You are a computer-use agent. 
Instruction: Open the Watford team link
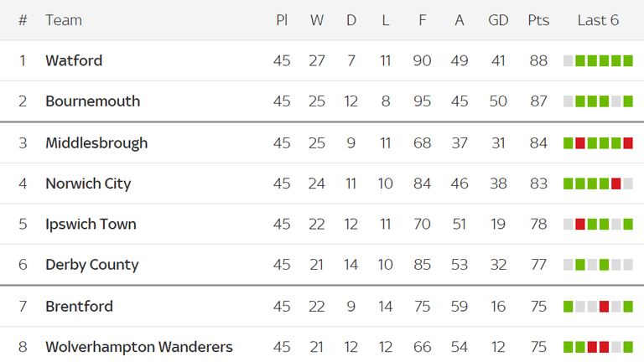tap(74, 60)
